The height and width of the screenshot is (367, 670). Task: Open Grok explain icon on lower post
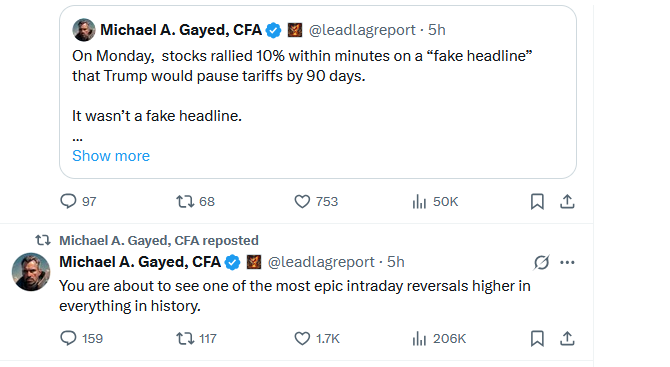pos(541,262)
